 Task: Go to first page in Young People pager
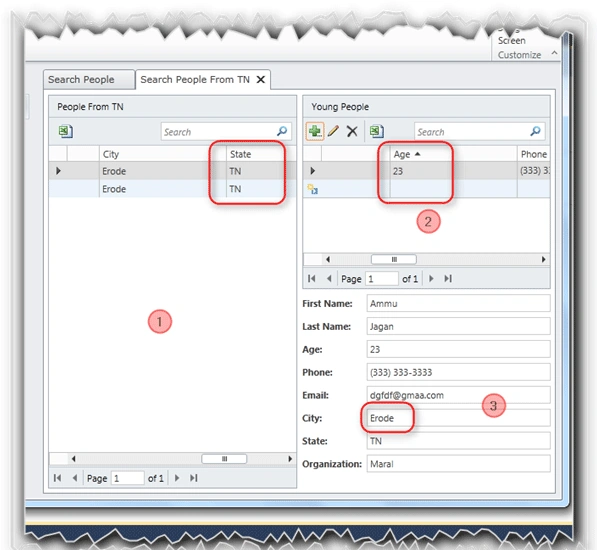point(311,279)
